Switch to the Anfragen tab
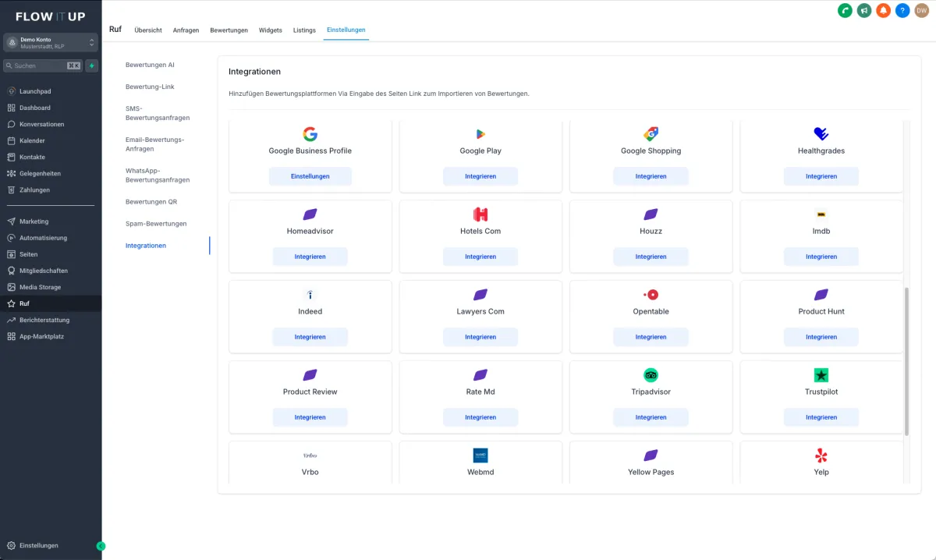Image resolution: width=936 pixels, height=560 pixels. click(186, 30)
